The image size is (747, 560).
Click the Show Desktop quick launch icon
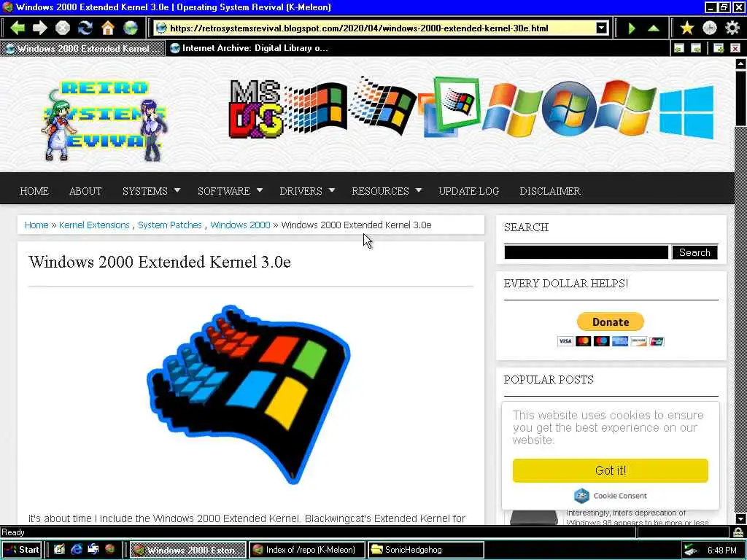(59, 550)
